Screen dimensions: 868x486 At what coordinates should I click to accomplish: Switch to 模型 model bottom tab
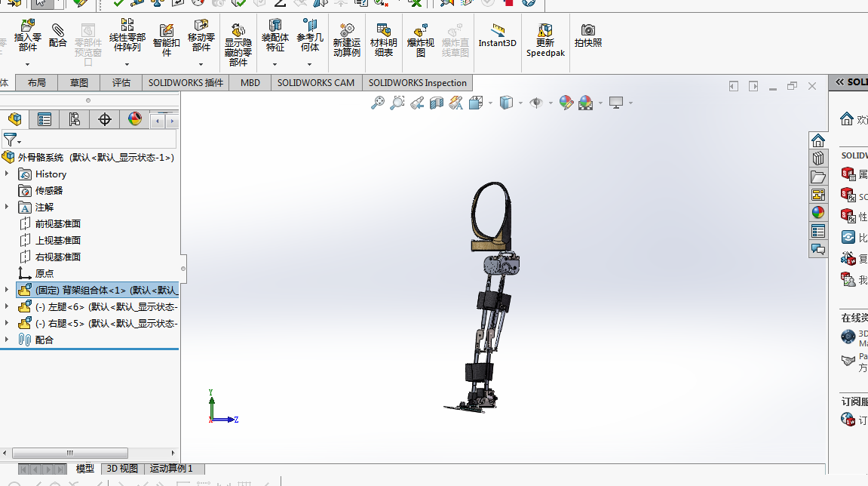(84, 469)
